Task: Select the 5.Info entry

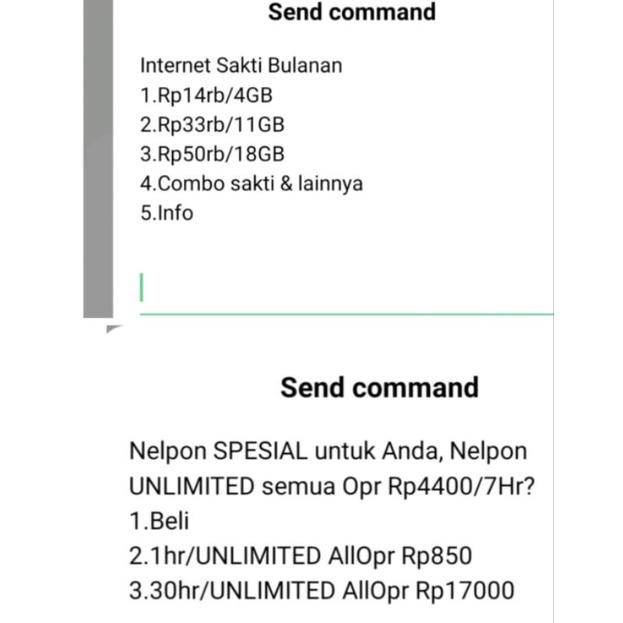Action: [x=166, y=212]
